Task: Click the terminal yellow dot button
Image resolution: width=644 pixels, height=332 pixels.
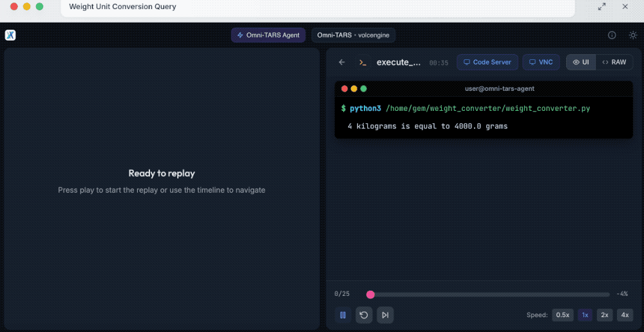Action: click(x=354, y=89)
